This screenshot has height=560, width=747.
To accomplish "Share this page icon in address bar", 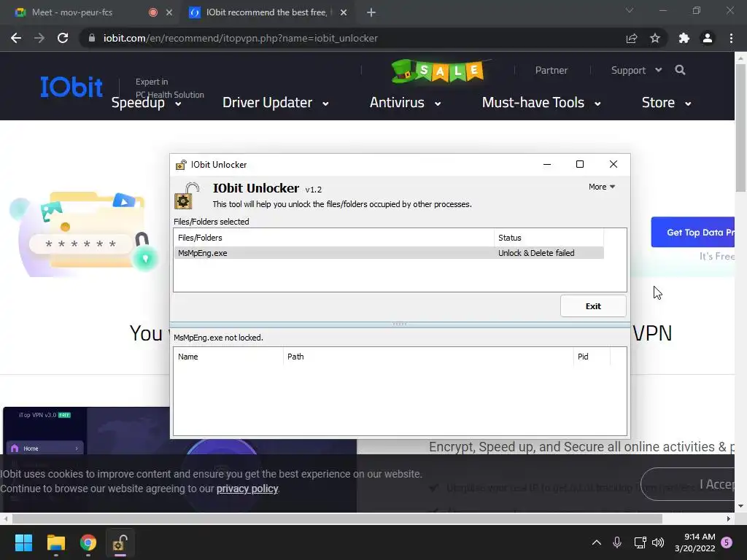I will [632, 38].
